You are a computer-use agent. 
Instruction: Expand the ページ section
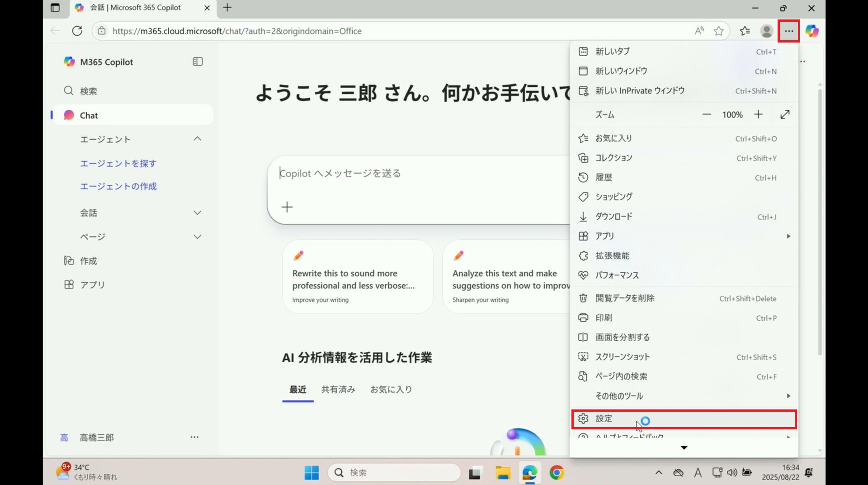point(197,237)
